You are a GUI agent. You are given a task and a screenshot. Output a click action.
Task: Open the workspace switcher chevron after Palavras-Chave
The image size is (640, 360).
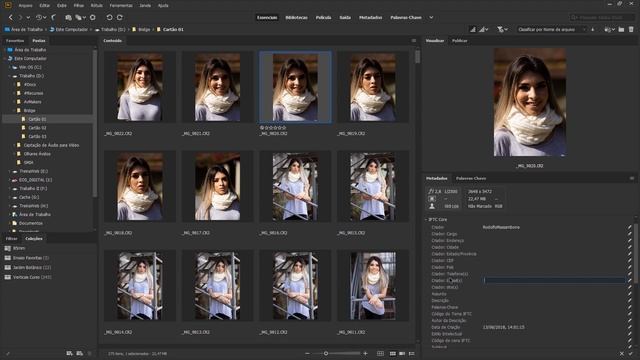pos(431,18)
